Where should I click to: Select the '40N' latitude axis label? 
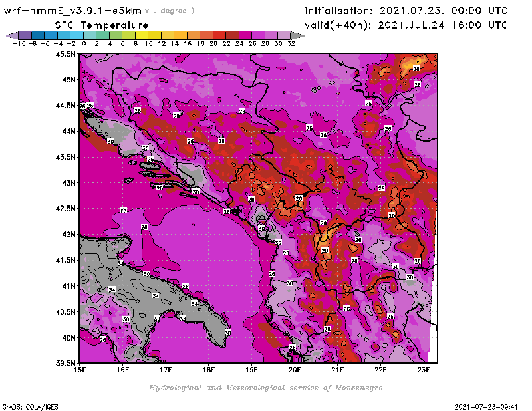68,338
